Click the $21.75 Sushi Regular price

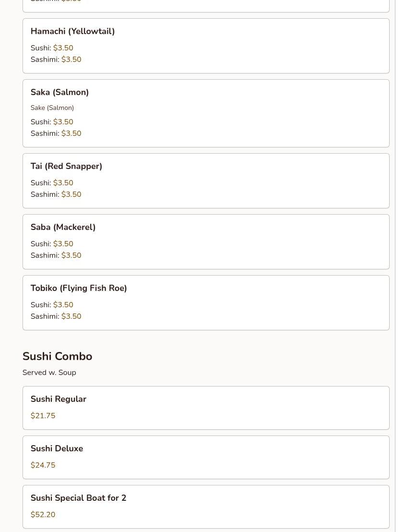pyautogui.click(x=43, y=416)
